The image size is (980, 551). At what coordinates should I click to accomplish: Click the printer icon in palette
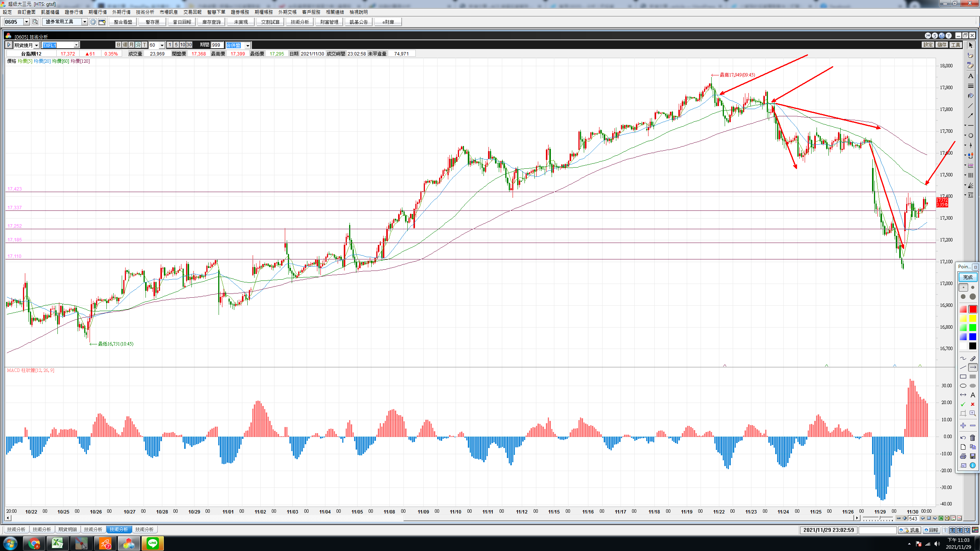(x=963, y=456)
